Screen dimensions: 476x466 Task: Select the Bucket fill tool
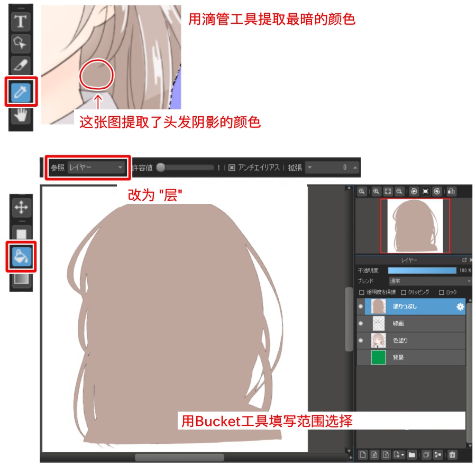click(21, 256)
